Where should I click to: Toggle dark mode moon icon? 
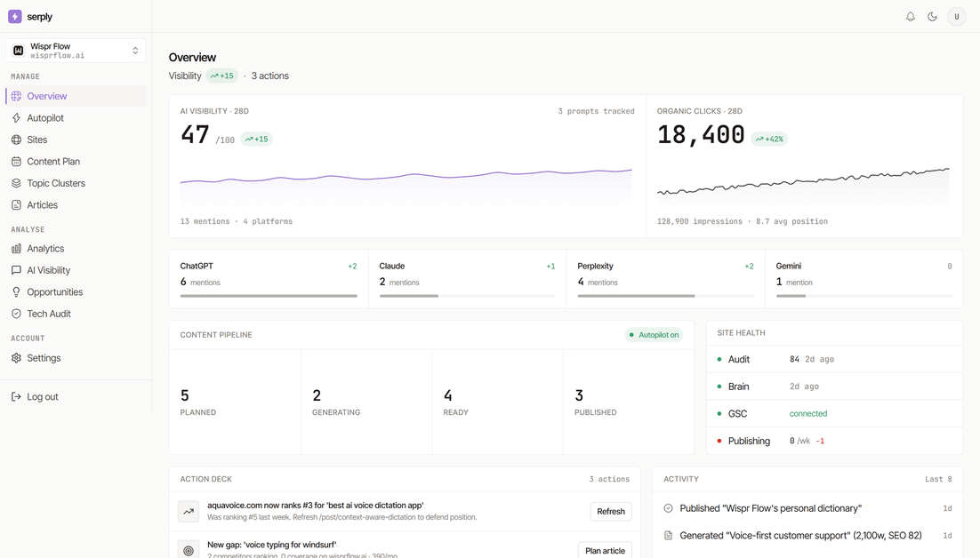tap(933, 17)
